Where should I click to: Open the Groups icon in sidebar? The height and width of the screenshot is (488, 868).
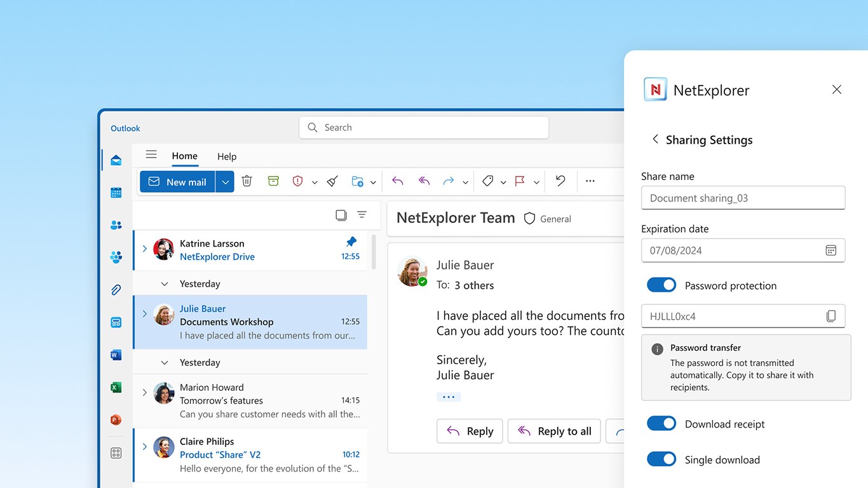[116, 257]
